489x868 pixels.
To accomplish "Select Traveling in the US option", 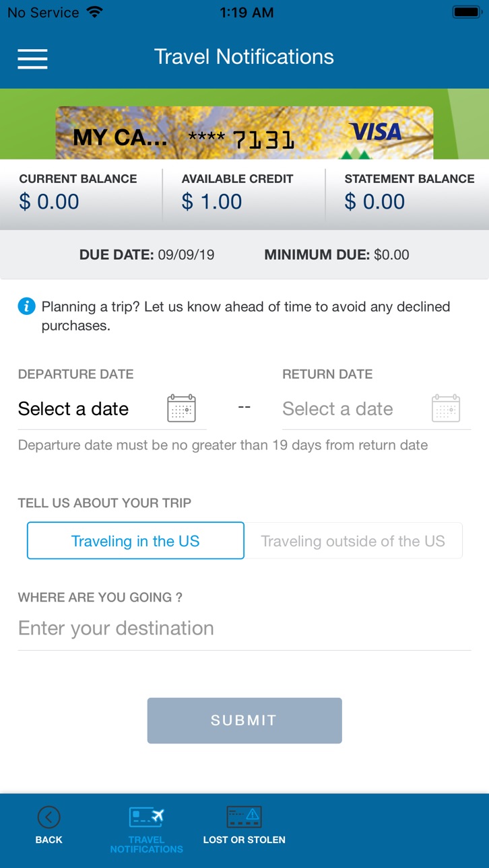I will 135,541.
